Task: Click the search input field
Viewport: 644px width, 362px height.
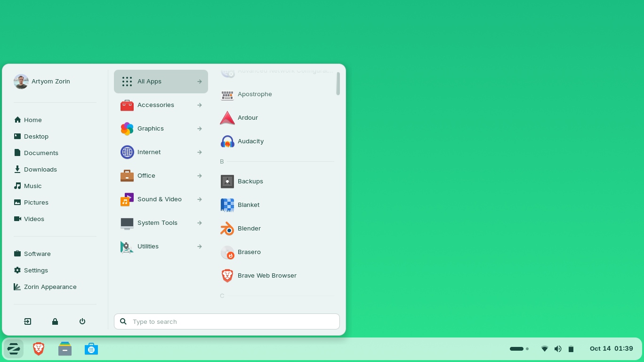Action: 226,321
